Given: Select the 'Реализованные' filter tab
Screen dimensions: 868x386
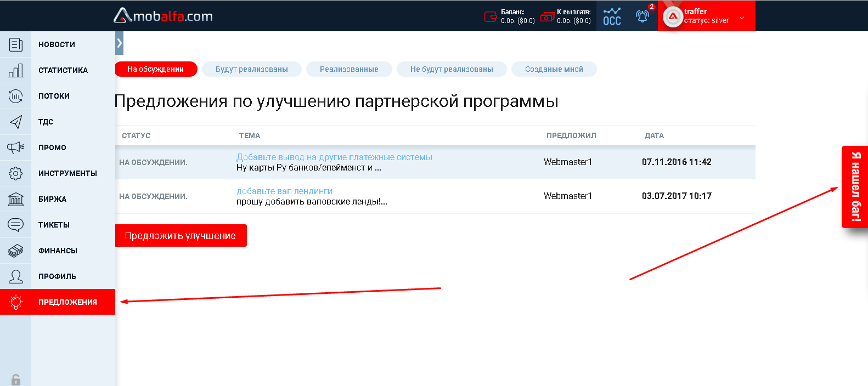Looking at the screenshot, I should (x=349, y=69).
